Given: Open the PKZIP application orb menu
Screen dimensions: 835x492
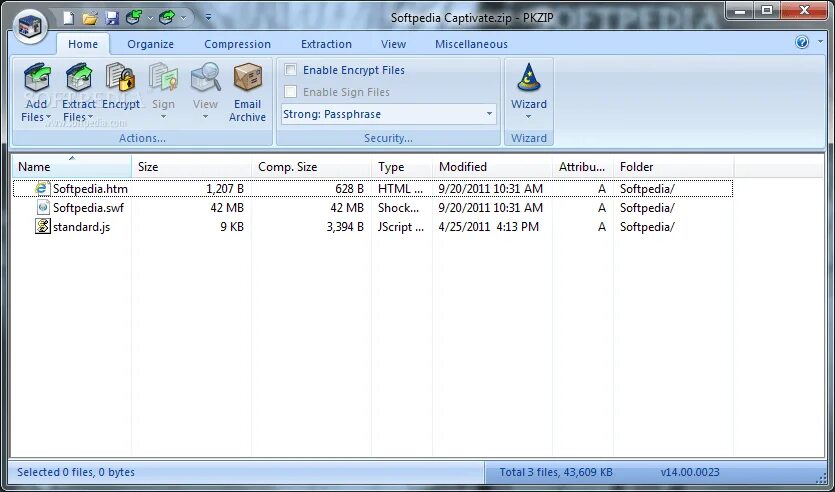Looking at the screenshot, I should 31,26.
